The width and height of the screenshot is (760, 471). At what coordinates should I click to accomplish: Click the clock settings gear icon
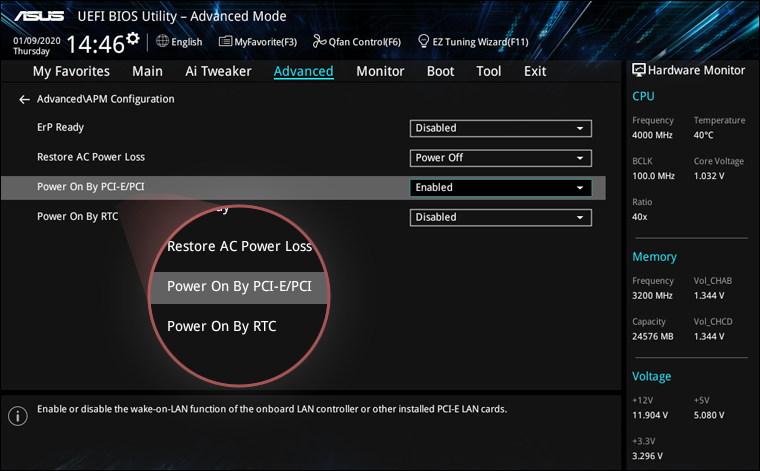[132, 38]
